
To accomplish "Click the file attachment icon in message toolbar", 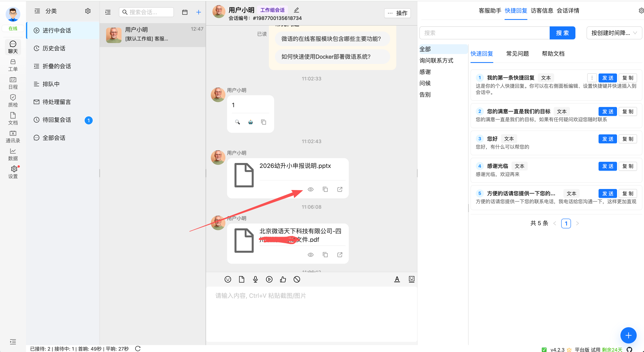I will (x=241, y=279).
